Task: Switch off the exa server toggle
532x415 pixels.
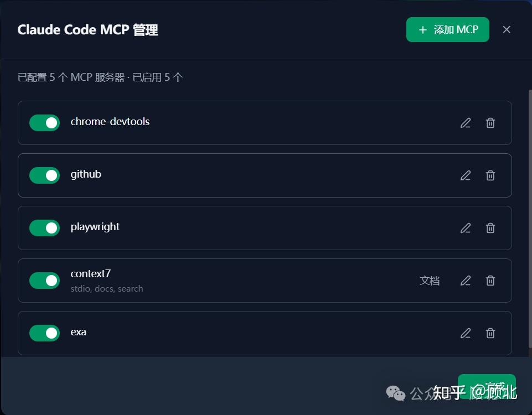Action: tap(44, 333)
